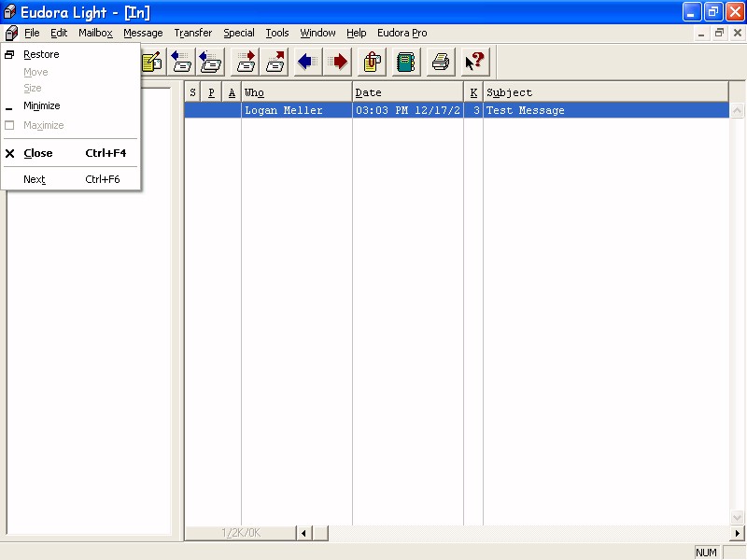Choose Restore from the system menu
The width and height of the screenshot is (747, 560).
point(71,54)
